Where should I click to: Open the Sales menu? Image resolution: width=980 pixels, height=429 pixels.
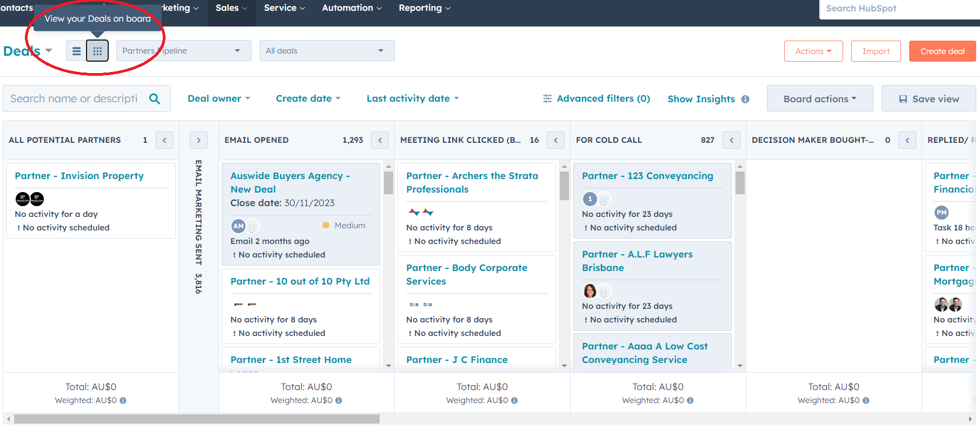(x=231, y=8)
